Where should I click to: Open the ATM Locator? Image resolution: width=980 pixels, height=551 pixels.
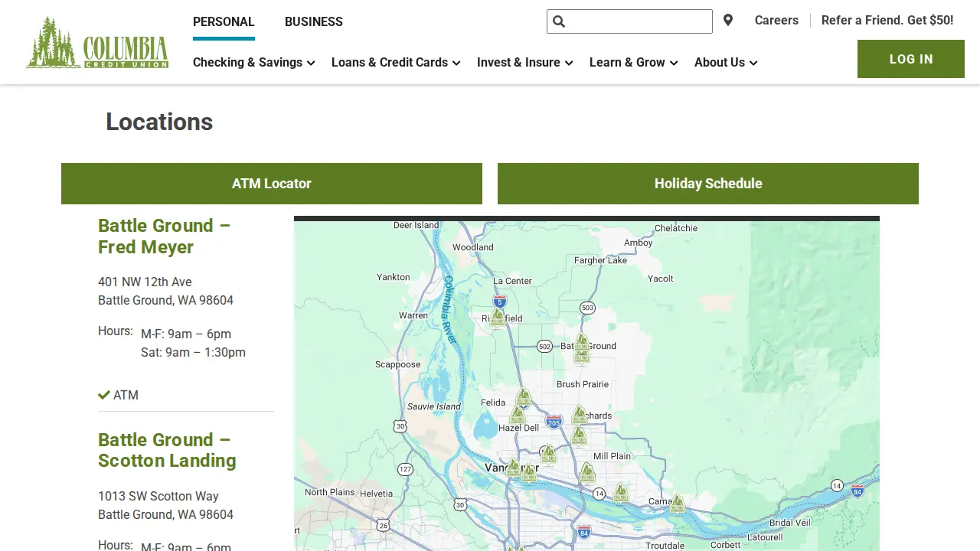click(x=272, y=184)
